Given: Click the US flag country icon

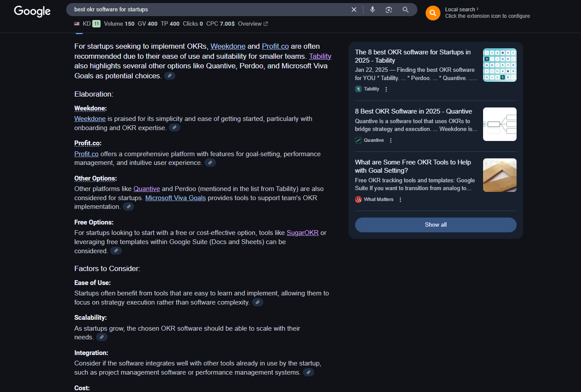Looking at the screenshot, I should pos(77,24).
